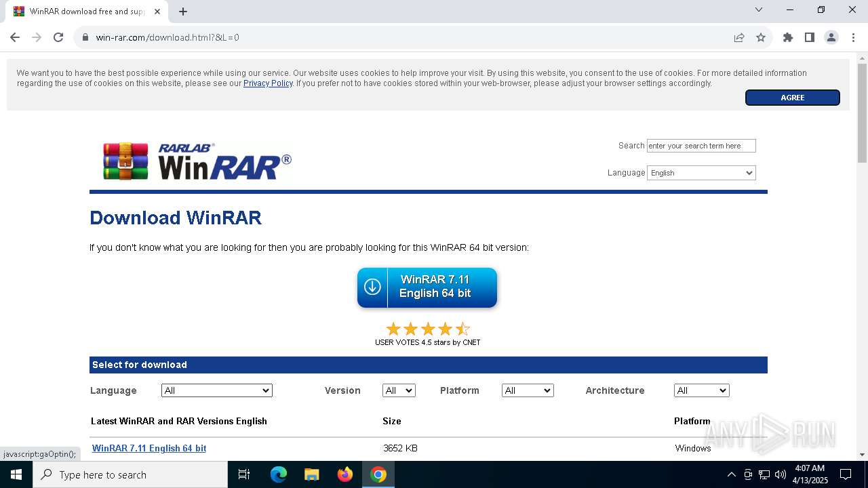Click WinRAR 7.11 English 64 bit button

click(427, 287)
